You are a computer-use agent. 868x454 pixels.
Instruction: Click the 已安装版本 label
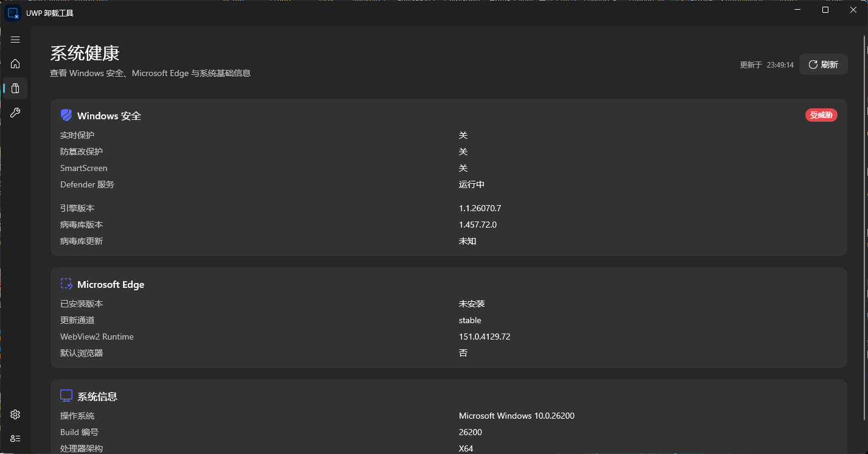(82, 304)
